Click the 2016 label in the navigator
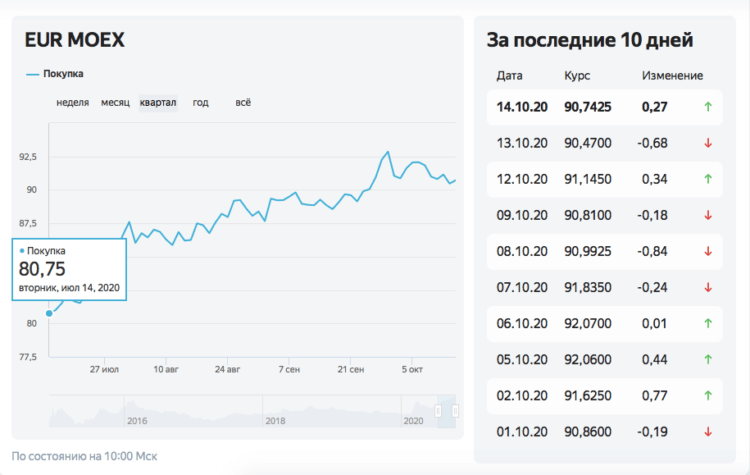Screen dimensions: 750x475 click(137, 421)
